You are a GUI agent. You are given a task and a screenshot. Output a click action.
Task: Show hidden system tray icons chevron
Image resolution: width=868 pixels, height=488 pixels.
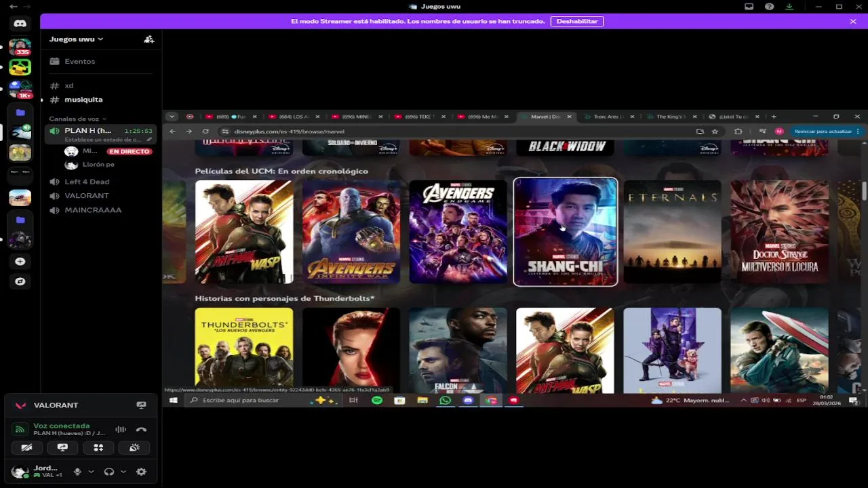[x=743, y=401]
